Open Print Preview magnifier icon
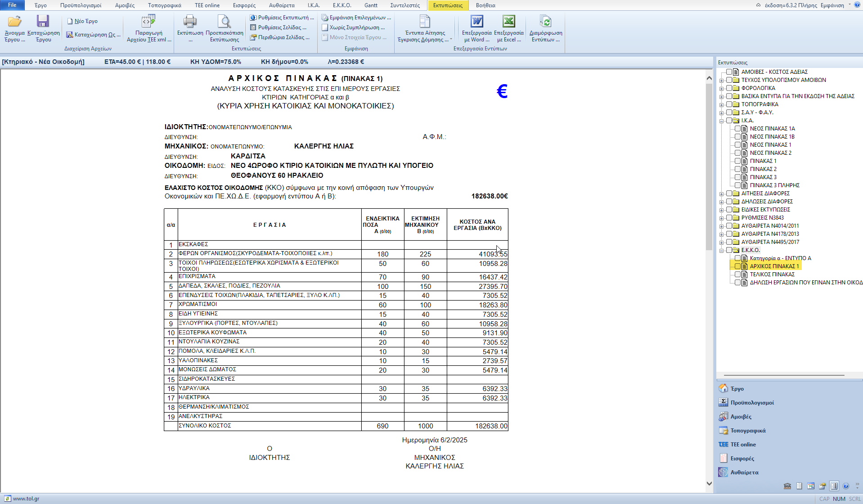This screenshot has width=863, height=504. click(x=224, y=22)
